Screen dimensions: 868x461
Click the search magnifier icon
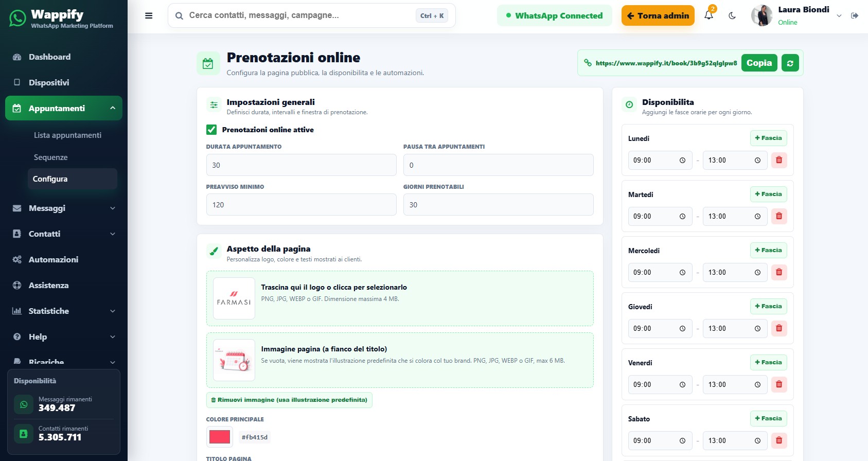click(179, 16)
